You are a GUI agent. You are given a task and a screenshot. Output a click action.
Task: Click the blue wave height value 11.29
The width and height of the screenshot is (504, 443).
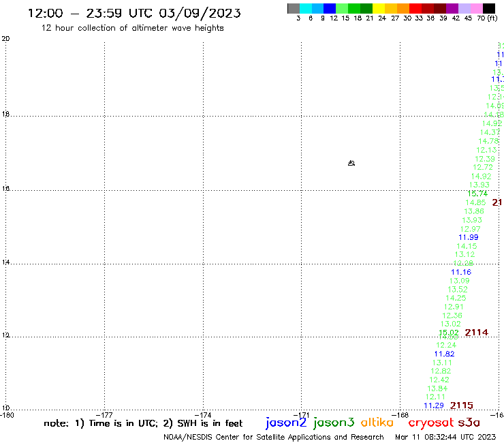pyautogui.click(x=434, y=406)
